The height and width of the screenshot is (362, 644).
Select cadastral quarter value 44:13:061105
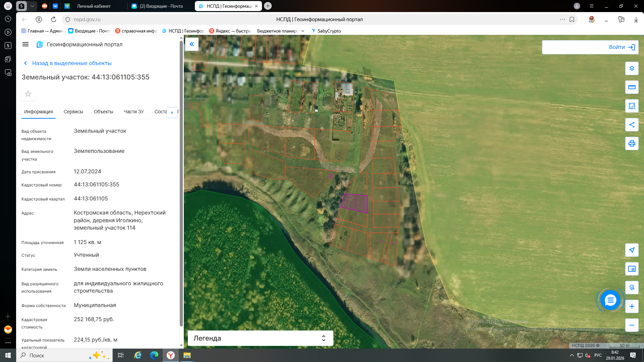coord(91,199)
